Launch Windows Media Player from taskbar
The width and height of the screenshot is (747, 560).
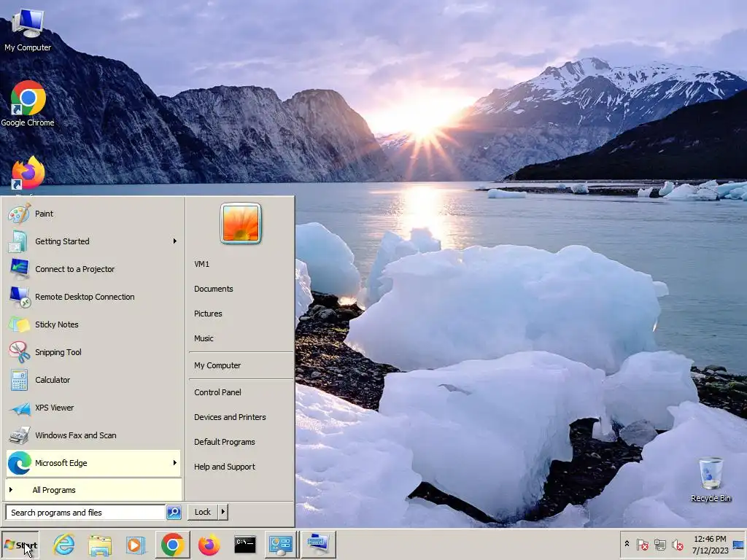pyautogui.click(x=136, y=545)
